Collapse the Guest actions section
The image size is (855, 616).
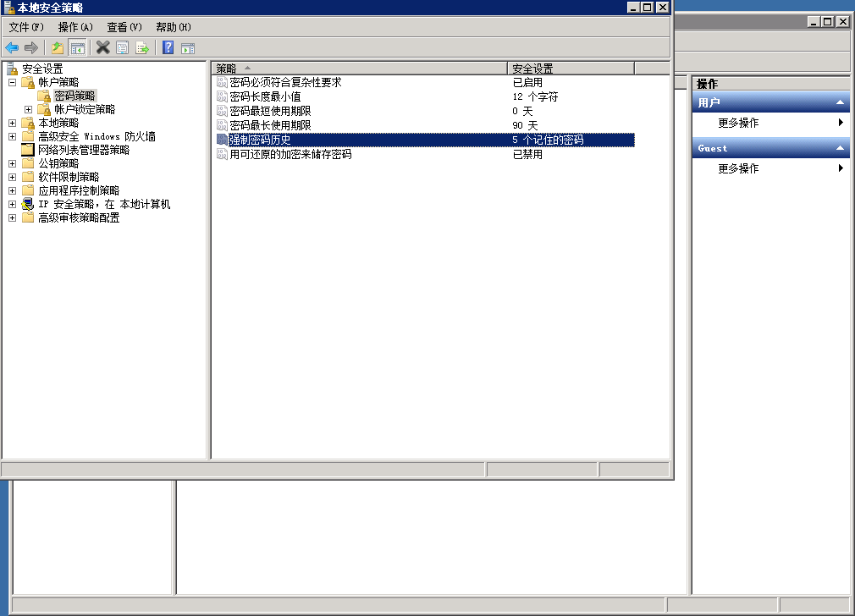840,148
